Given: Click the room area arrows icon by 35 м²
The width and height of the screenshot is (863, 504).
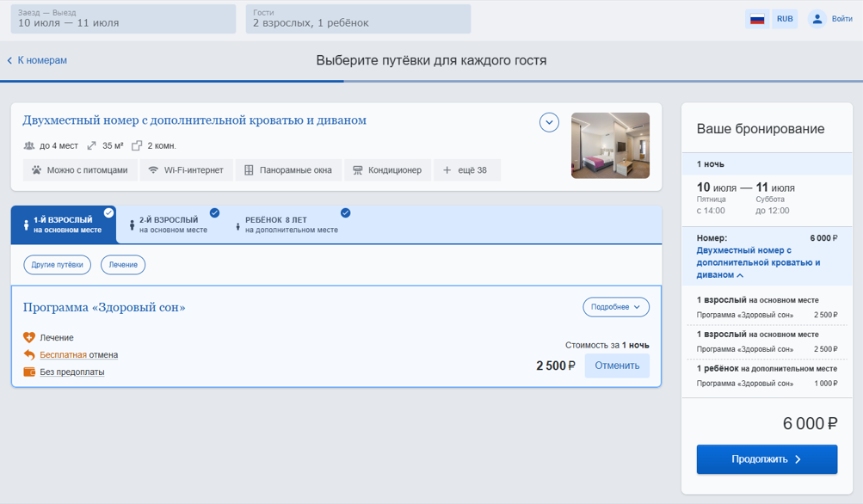Looking at the screenshot, I should coord(91,146).
